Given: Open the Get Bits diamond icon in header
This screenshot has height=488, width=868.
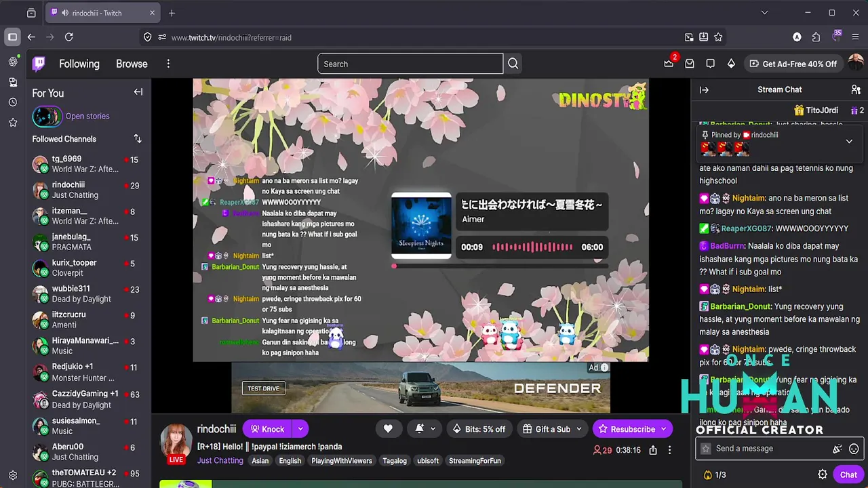Looking at the screenshot, I should (x=731, y=64).
